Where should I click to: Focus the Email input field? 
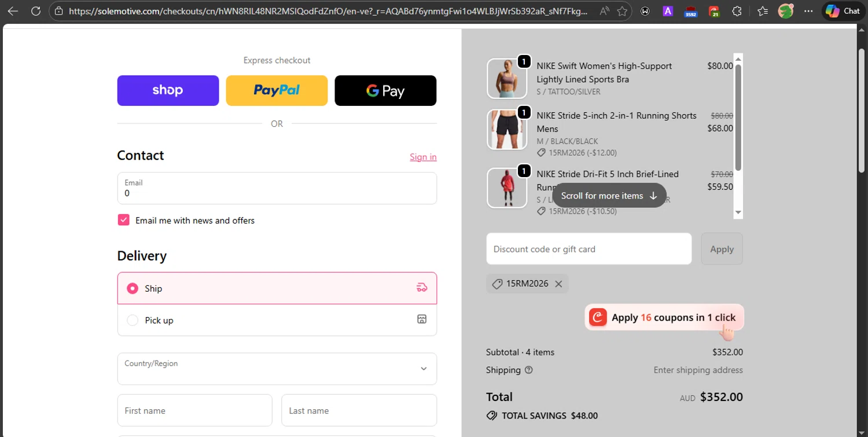pyautogui.click(x=277, y=188)
